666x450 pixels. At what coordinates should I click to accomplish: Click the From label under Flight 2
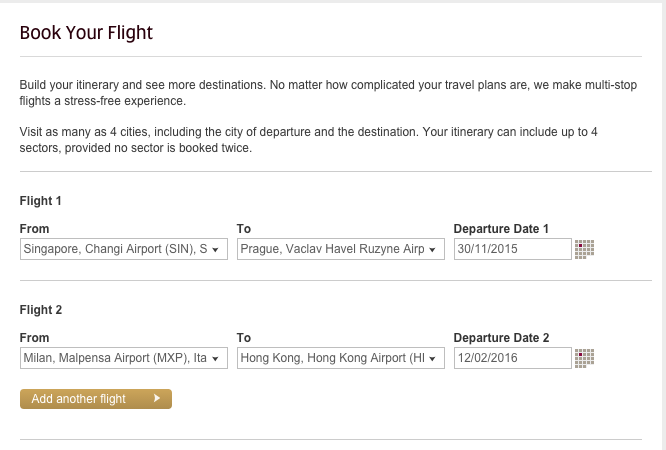point(34,338)
